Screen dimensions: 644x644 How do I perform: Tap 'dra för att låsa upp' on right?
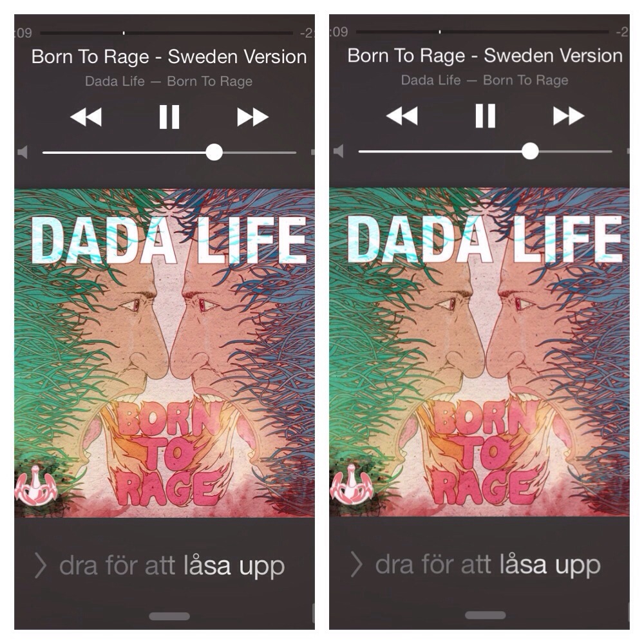488,565
